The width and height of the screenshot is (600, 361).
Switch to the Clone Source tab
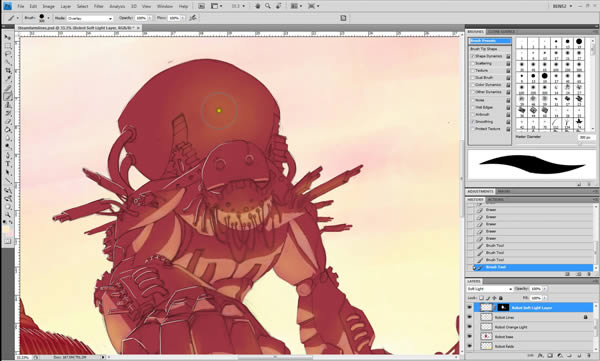[x=501, y=32]
